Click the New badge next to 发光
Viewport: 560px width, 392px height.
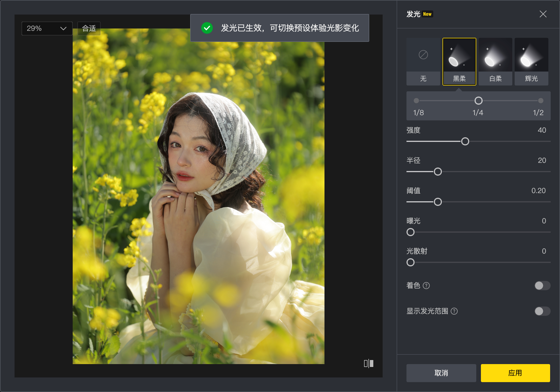pyautogui.click(x=427, y=14)
